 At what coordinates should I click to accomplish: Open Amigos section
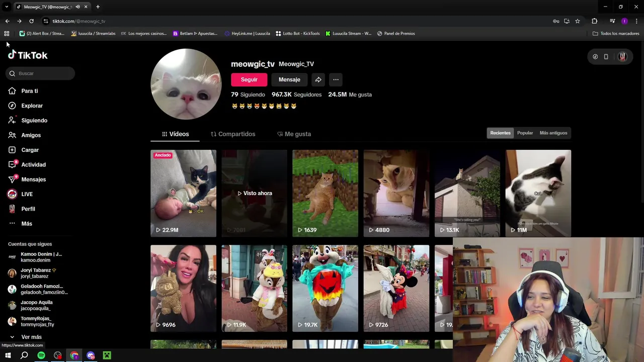(24, 135)
